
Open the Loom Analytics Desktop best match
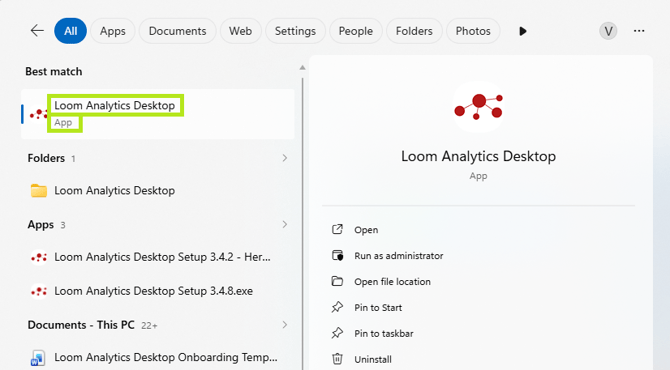pos(158,114)
